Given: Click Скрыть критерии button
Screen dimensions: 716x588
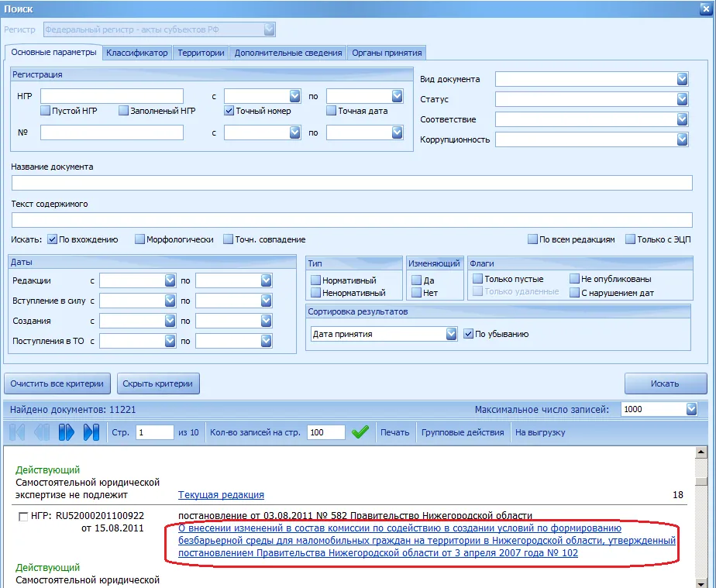Looking at the screenshot, I should pos(158,383).
